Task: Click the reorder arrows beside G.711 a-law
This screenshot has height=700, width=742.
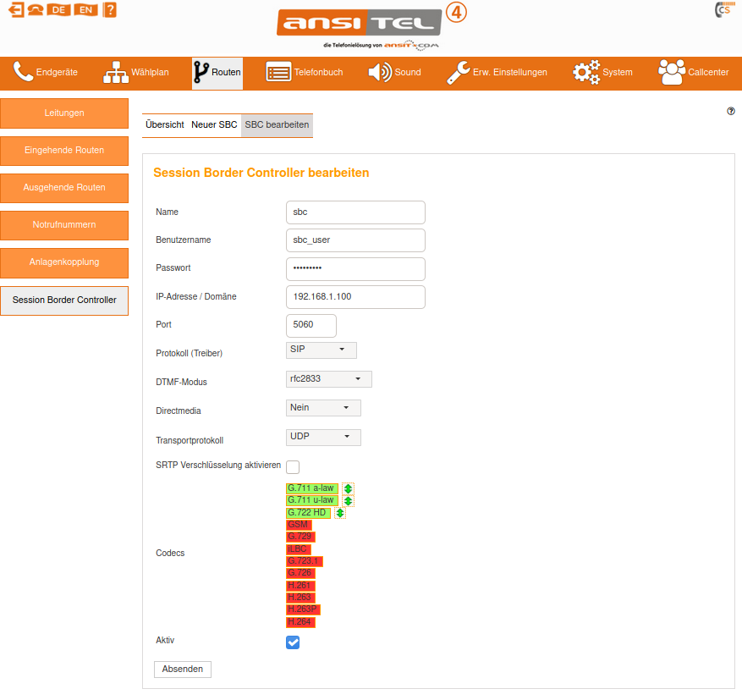Action: tap(348, 488)
